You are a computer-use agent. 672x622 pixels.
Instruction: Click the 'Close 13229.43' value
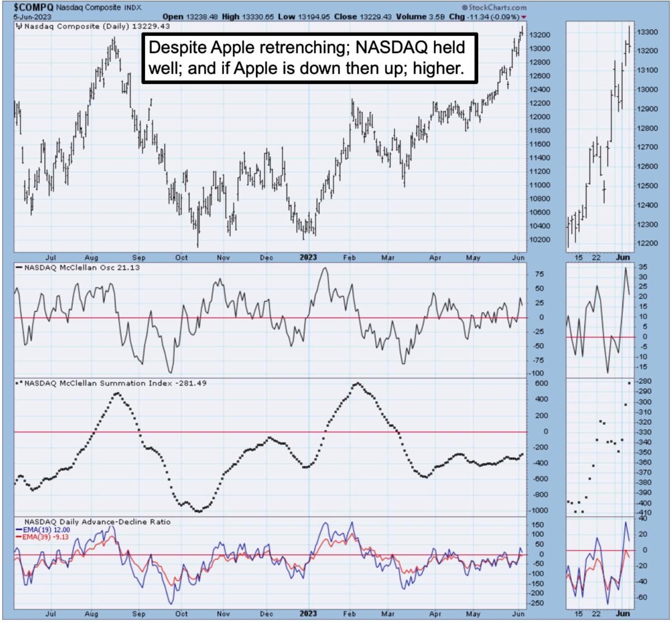coord(363,17)
